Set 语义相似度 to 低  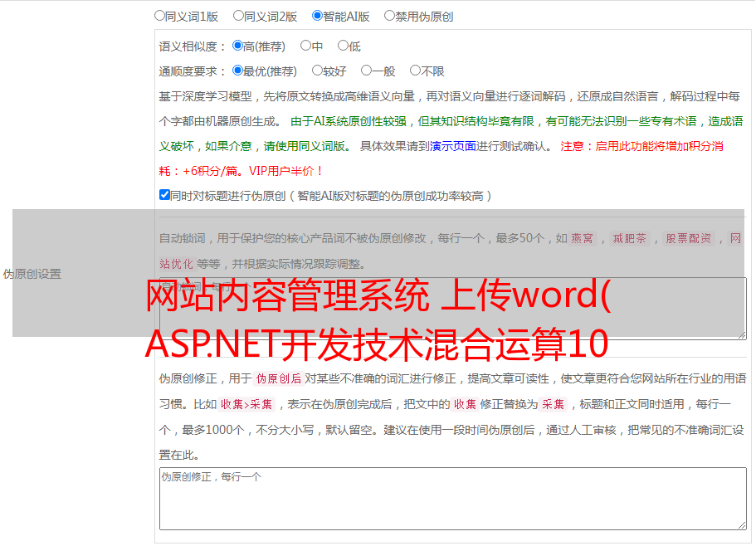343,46
